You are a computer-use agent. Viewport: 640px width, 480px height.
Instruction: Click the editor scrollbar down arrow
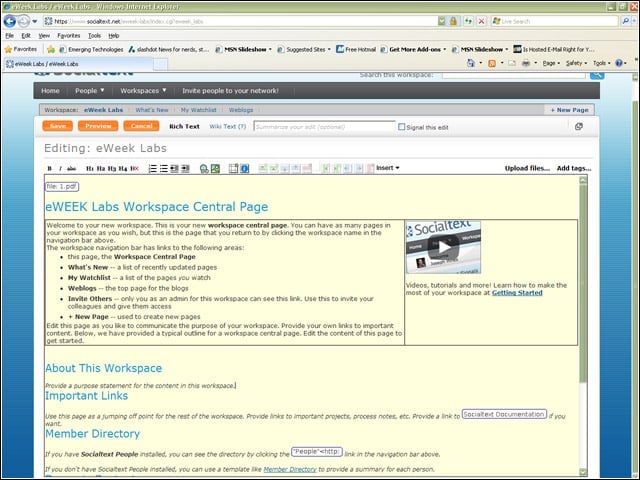pyautogui.click(x=583, y=471)
